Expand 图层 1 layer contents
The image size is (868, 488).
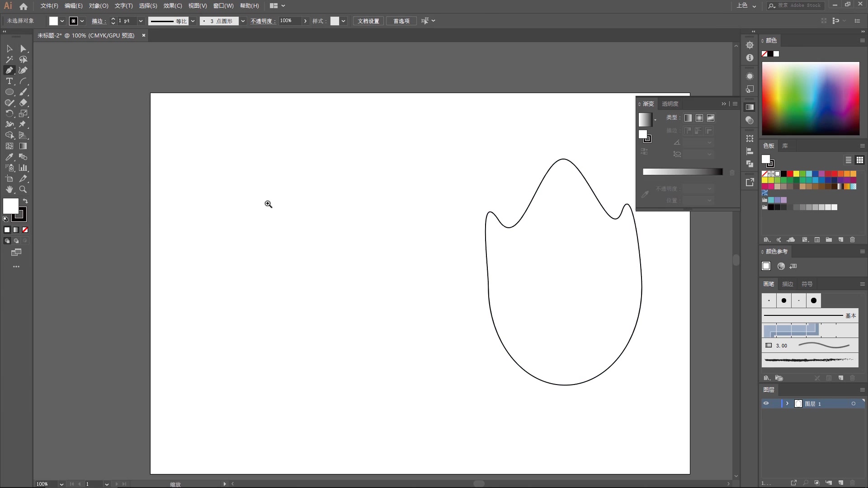pos(787,404)
